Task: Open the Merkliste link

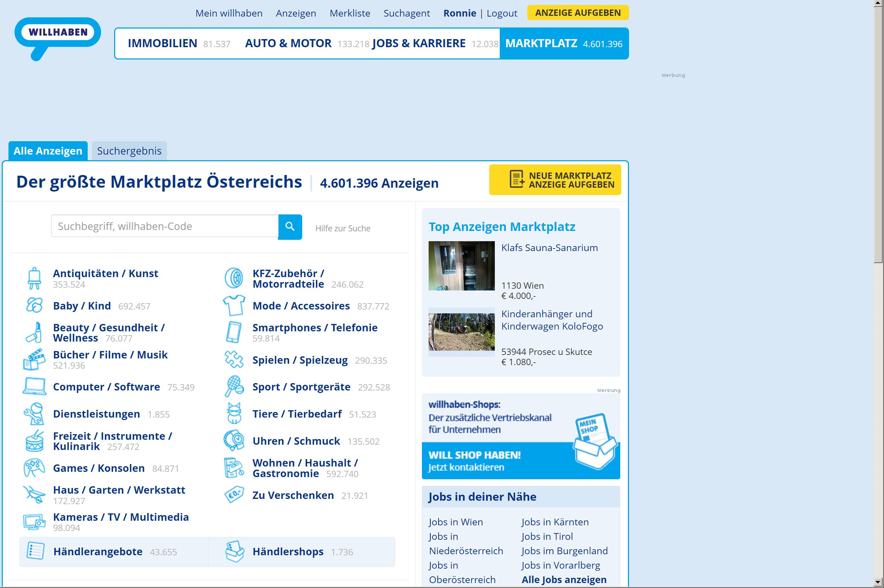Action: point(349,13)
